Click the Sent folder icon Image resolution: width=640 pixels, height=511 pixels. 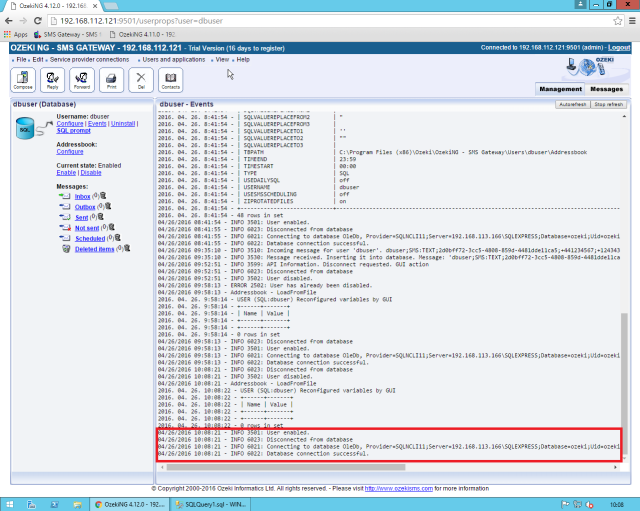coord(64,217)
